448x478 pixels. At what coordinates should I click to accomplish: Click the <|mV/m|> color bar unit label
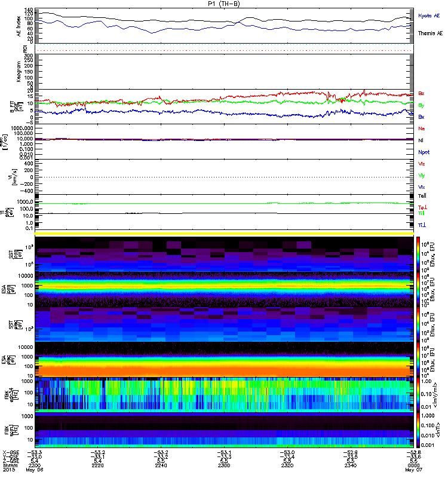click(x=435, y=395)
